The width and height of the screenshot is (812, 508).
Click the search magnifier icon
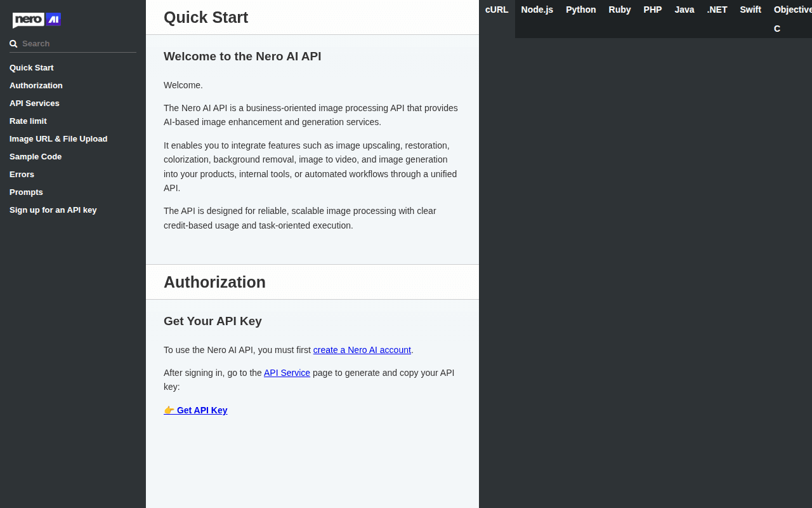[x=13, y=44]
